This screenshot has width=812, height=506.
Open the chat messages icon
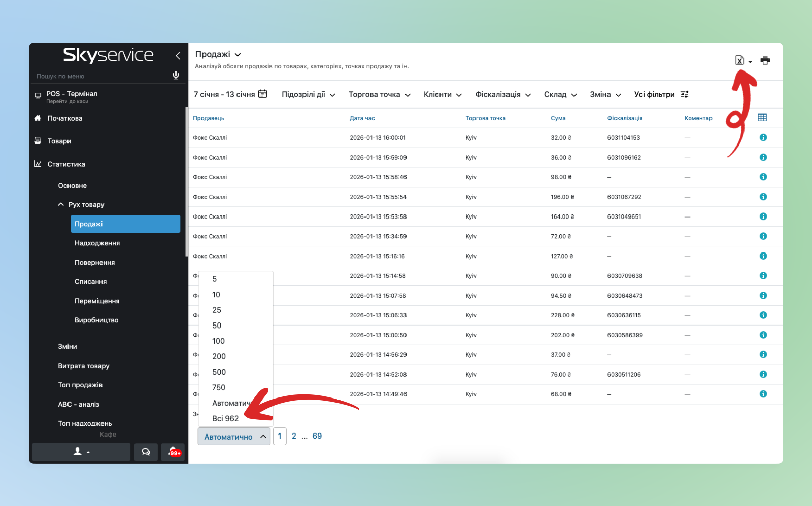[146, 452]
